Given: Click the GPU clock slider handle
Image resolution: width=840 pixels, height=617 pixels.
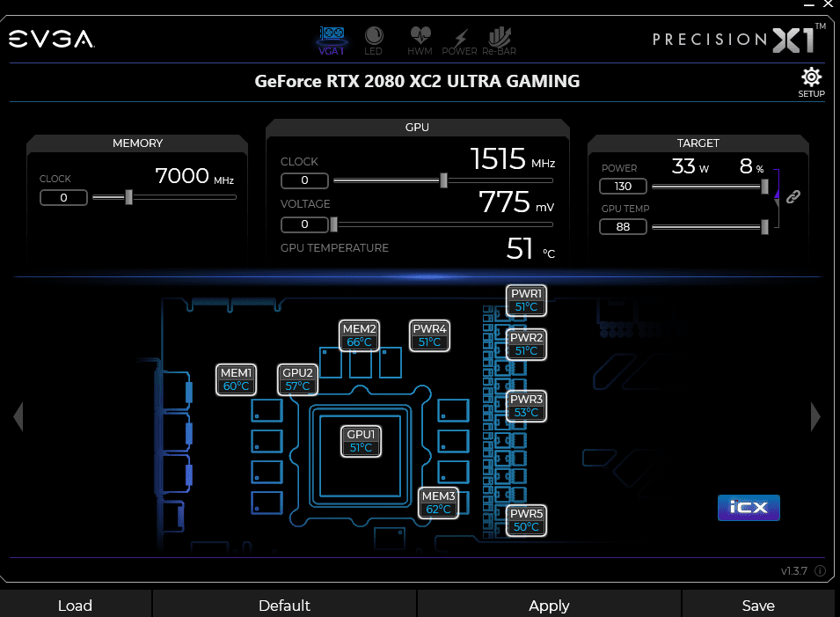Looking at the screenshot, I should (443, 180).
